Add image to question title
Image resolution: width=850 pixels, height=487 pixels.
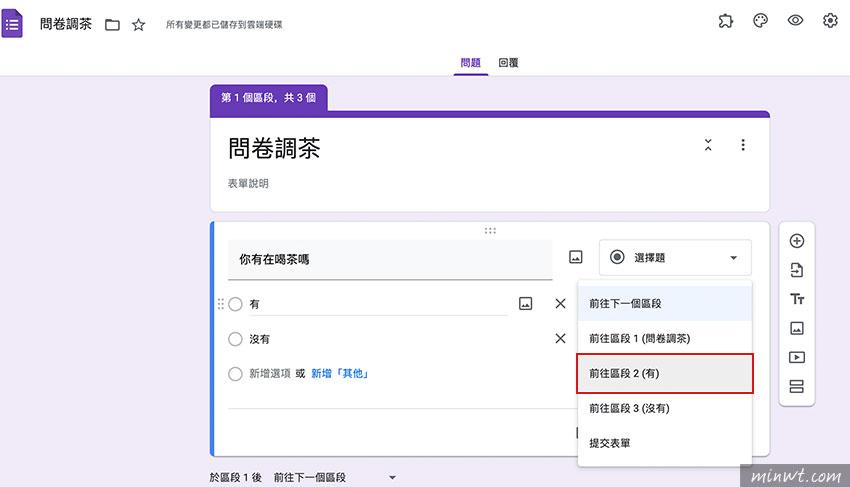tap(576, 257)
